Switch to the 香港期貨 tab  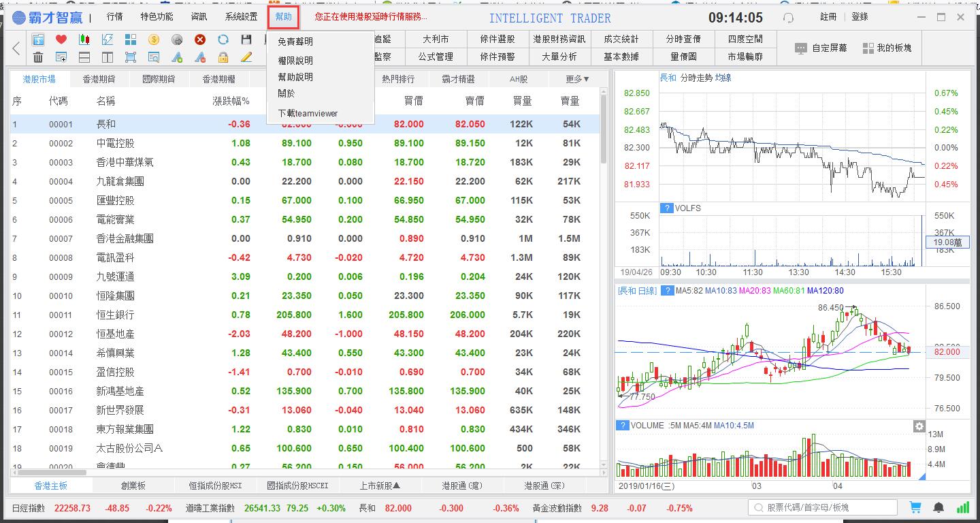tap(99, 79)
